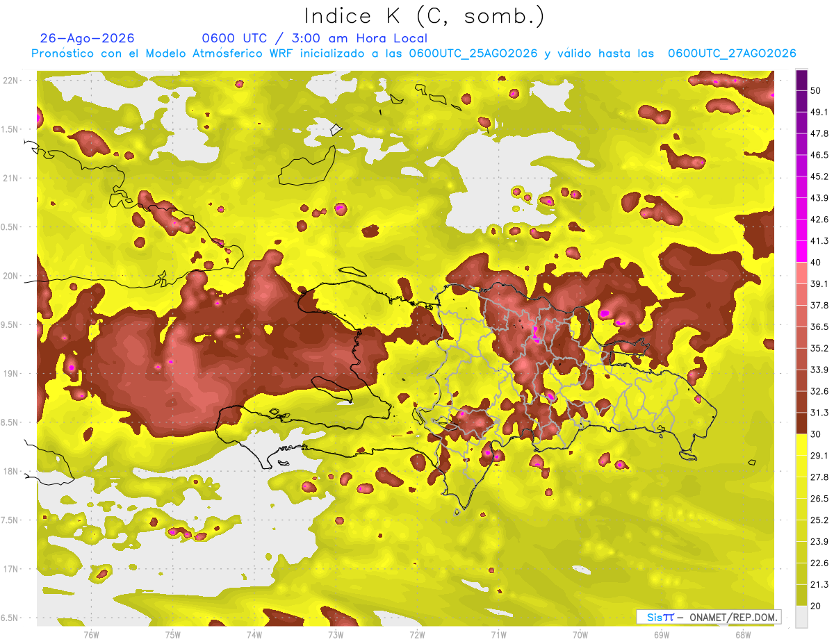Screen dimensions: 834x644
Task: Click the "43.9" color scale label
Action: (819, 198)
